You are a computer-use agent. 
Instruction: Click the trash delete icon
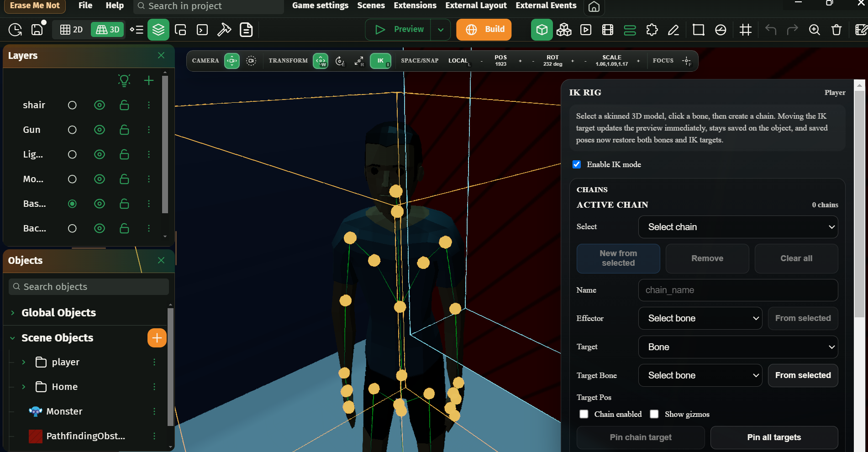point(836,30)
